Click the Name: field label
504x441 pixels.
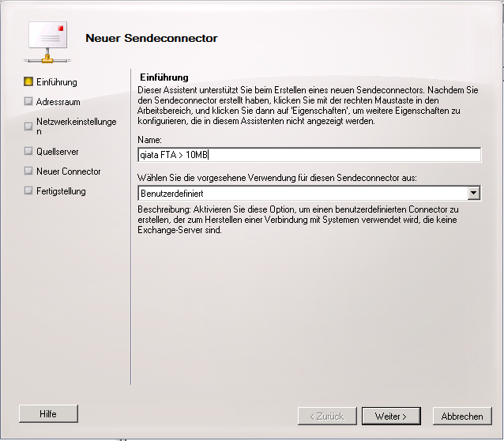[x=149, y=140]
